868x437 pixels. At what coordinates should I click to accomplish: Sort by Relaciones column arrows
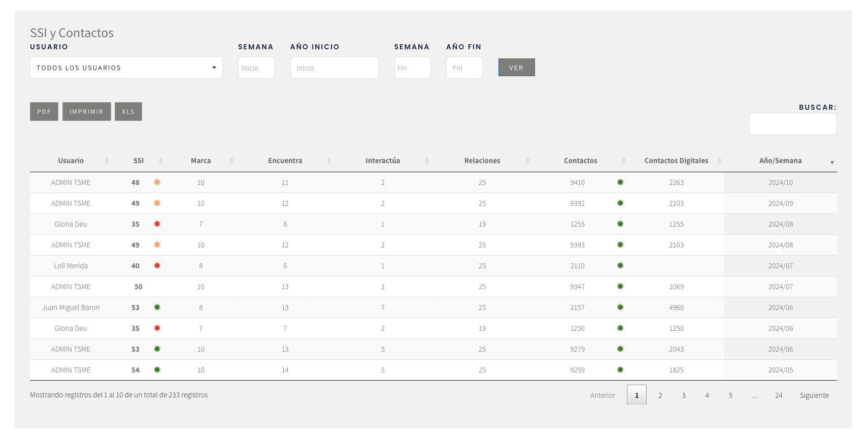527,161
